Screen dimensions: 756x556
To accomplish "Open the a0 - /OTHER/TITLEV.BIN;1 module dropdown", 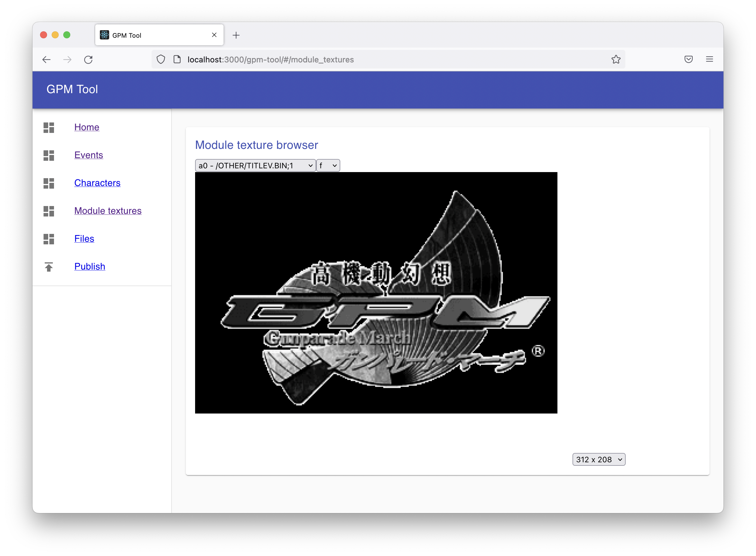I will pos(255,166).
